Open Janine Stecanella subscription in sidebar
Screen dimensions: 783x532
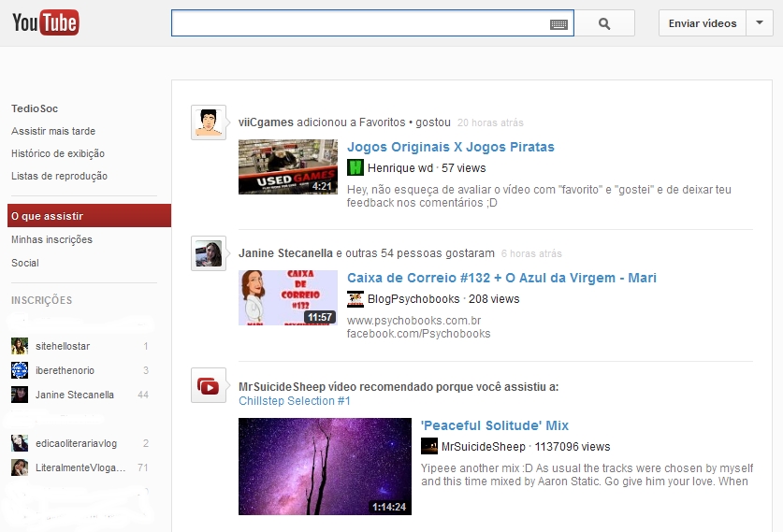click(75, 395)
